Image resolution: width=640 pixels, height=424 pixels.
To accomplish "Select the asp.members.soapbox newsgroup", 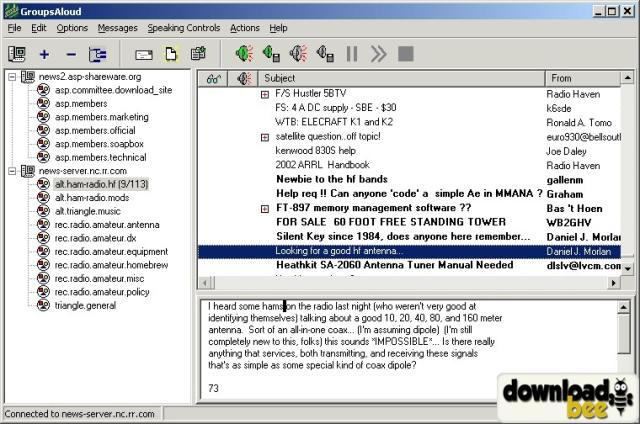I will 99,144.
